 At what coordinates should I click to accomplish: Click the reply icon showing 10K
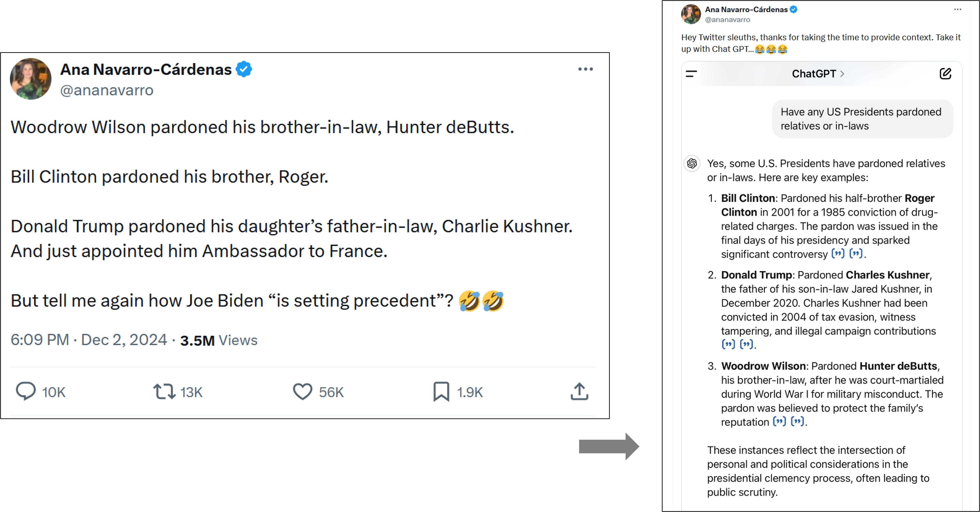pyautogui.click(x=26, y=391)
